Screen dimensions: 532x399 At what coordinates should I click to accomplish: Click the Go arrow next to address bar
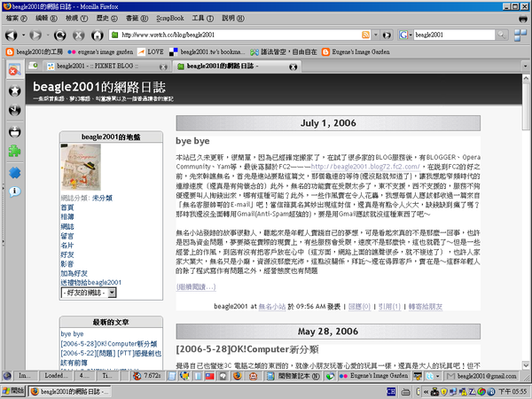click(x=387, y=35)
